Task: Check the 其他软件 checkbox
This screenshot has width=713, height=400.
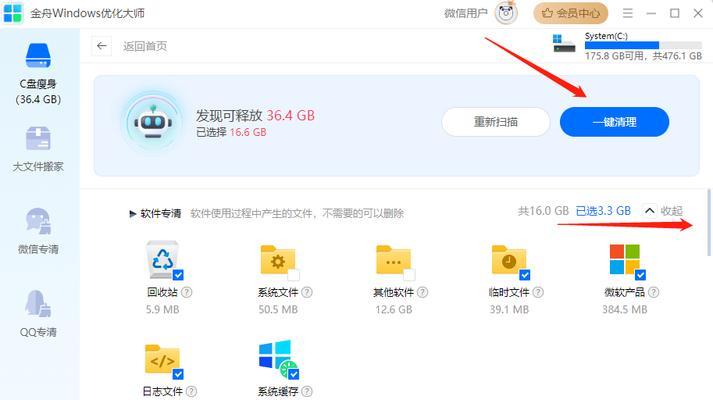Action: tap(409, 275)
